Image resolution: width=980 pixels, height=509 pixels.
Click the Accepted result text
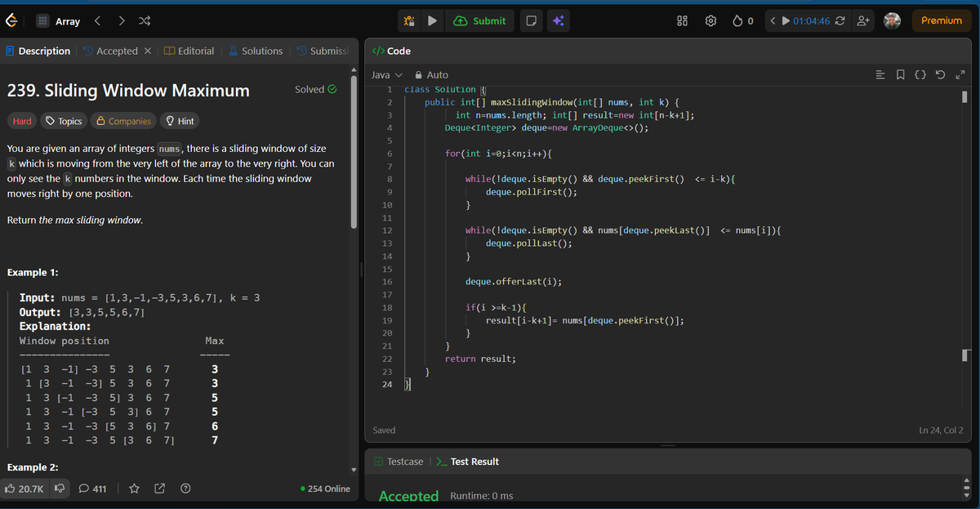408,496
